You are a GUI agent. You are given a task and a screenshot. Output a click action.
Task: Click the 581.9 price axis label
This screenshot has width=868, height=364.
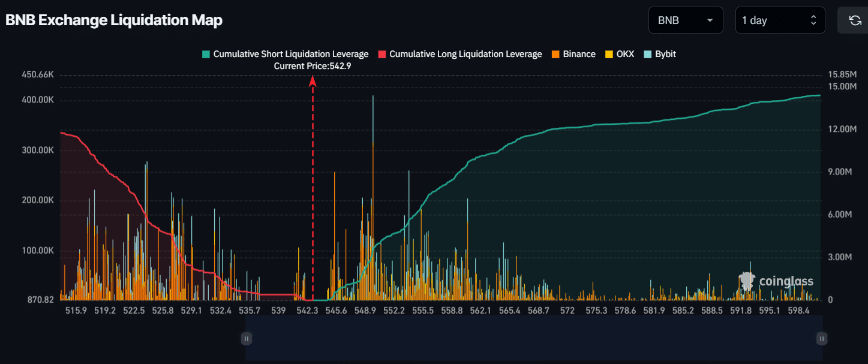[x=654, y=311]
